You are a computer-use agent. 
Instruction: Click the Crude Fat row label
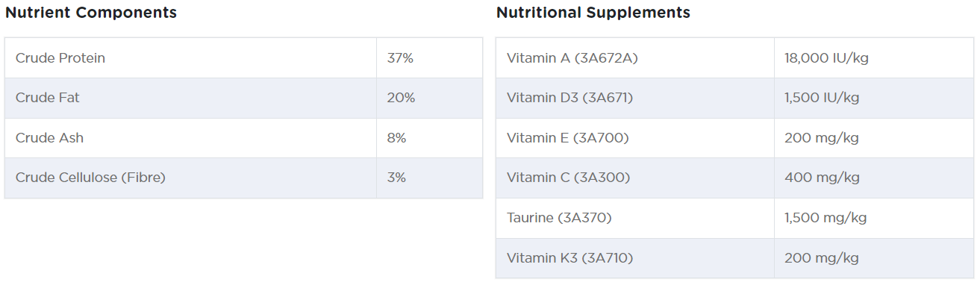click(x=47, y=98)
